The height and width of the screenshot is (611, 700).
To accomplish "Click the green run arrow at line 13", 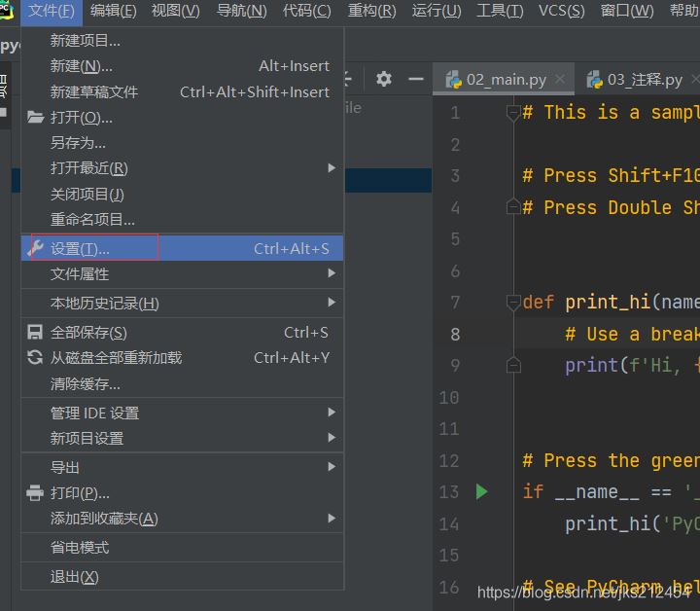I will click(x=481, y=491).
